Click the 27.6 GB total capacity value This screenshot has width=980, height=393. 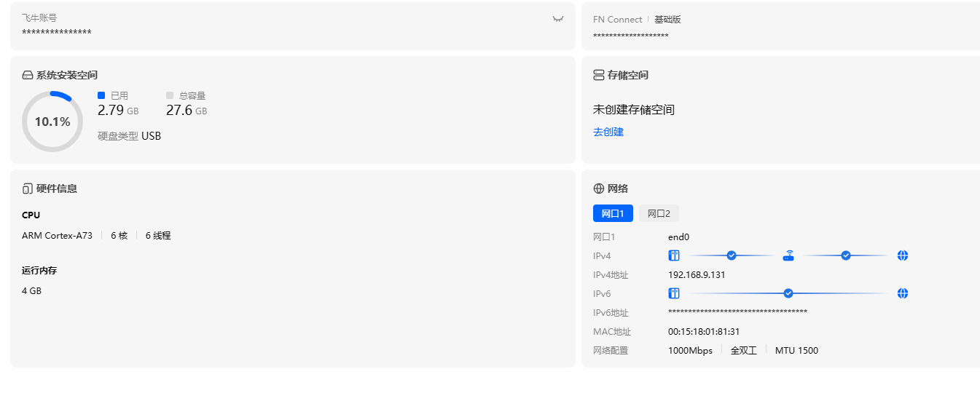(187, 111)
